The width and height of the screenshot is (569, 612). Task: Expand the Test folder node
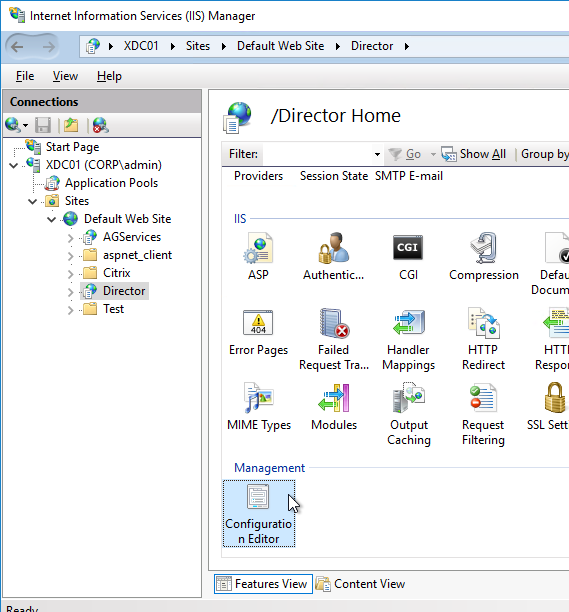pos(71,310)
